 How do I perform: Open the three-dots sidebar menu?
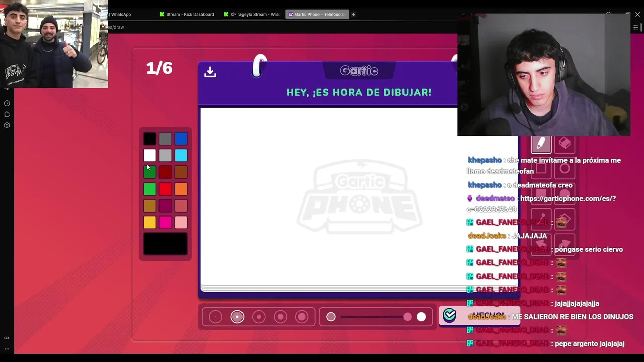point(7,348)
